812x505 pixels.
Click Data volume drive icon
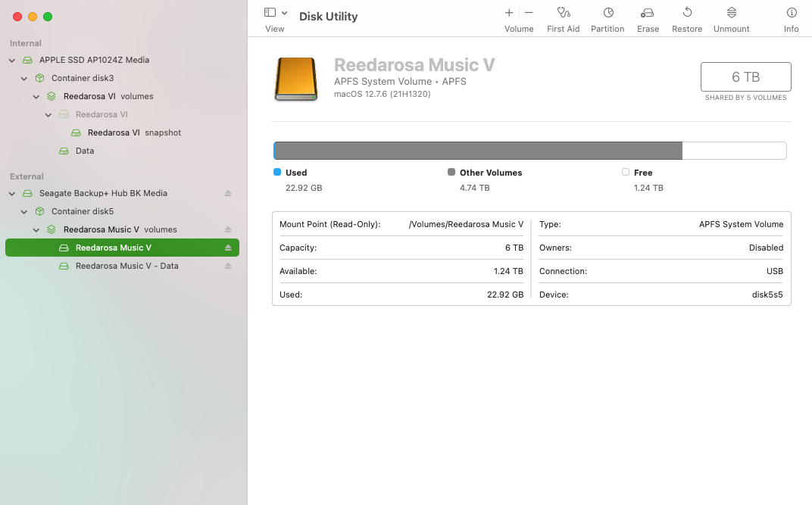64,151
